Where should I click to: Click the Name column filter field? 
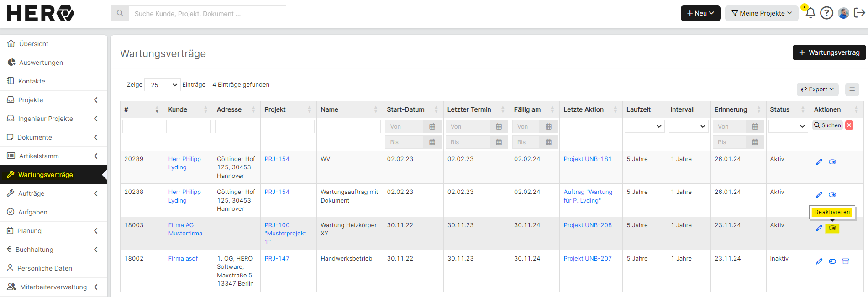[350, 126]
